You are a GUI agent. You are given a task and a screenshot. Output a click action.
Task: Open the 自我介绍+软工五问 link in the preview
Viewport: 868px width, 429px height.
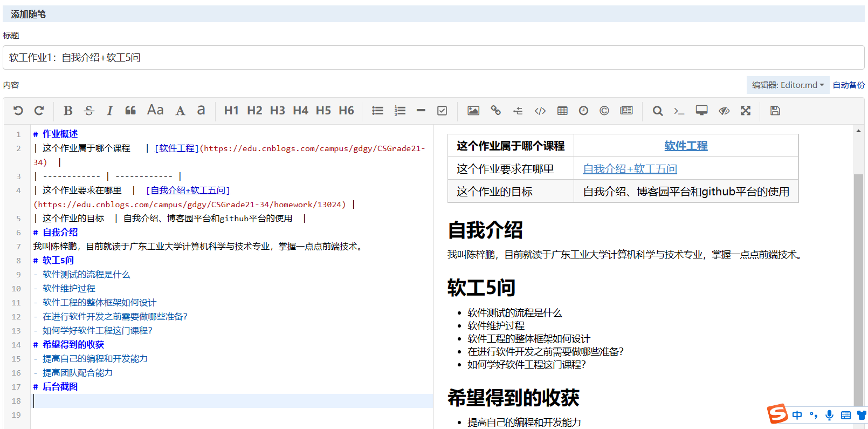630,169
